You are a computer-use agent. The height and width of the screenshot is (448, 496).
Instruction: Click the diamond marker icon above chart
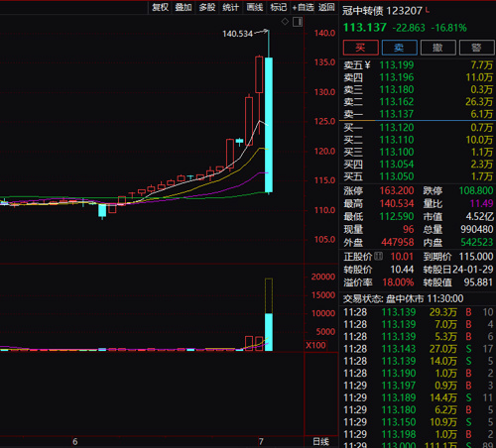pos(285,22)
